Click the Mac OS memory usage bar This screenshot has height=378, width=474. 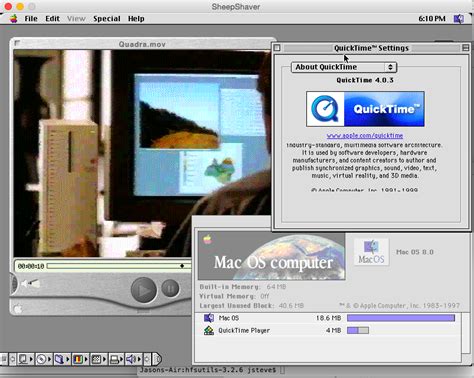401,318
